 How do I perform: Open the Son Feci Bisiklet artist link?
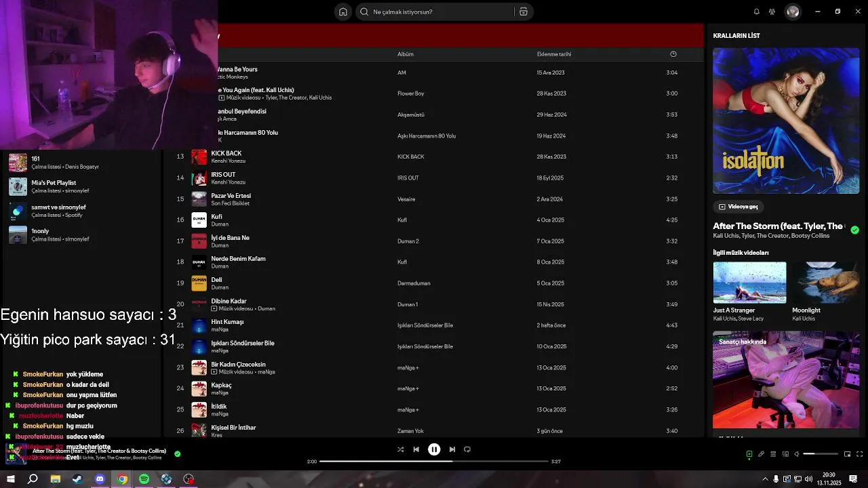(230, 203)
